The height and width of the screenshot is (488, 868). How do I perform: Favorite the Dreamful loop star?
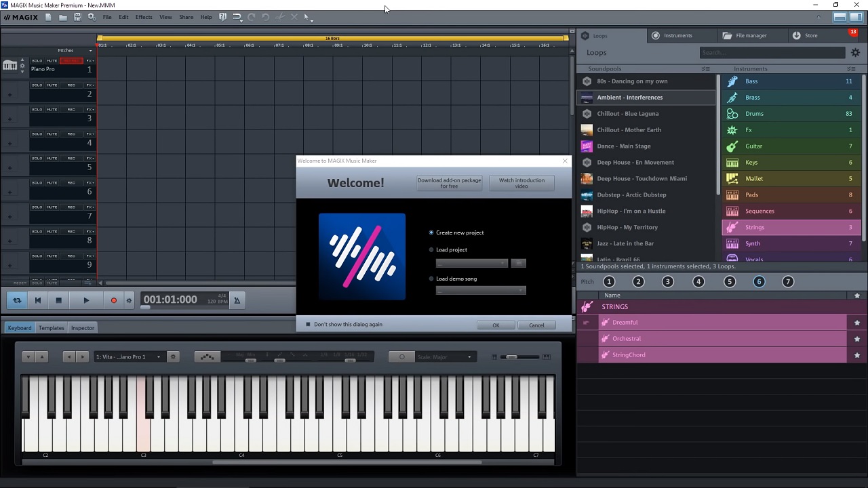[x=857, y=323]
